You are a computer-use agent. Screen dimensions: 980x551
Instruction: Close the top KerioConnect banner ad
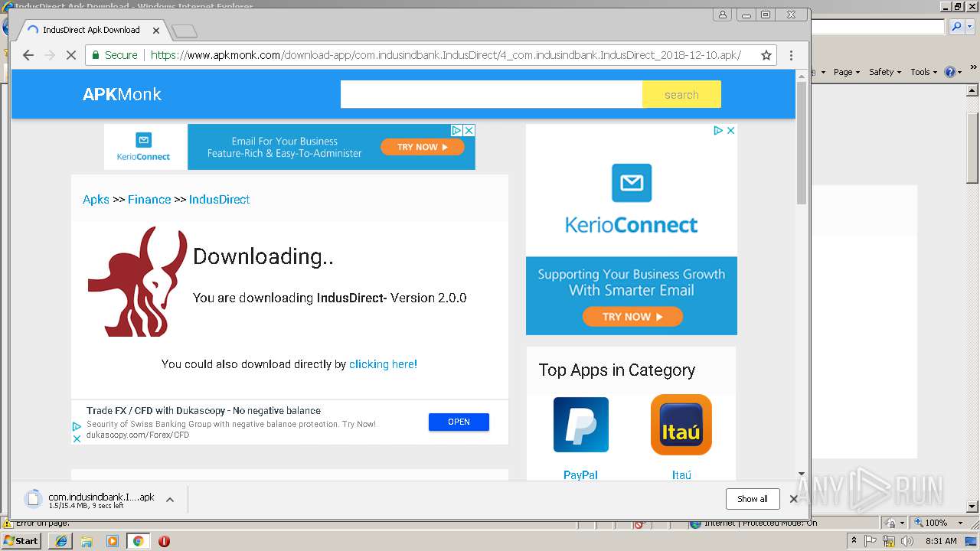click(x=469, y=130)
